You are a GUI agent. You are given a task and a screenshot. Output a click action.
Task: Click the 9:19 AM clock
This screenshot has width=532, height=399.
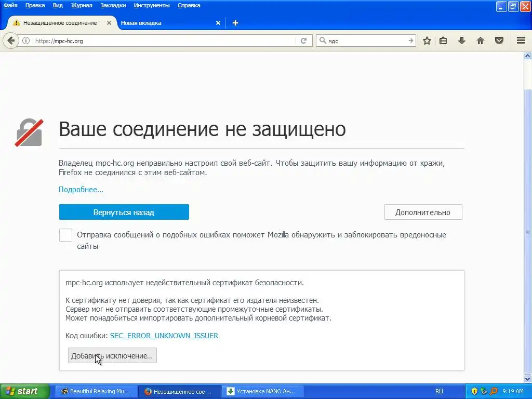pos(513,391)
